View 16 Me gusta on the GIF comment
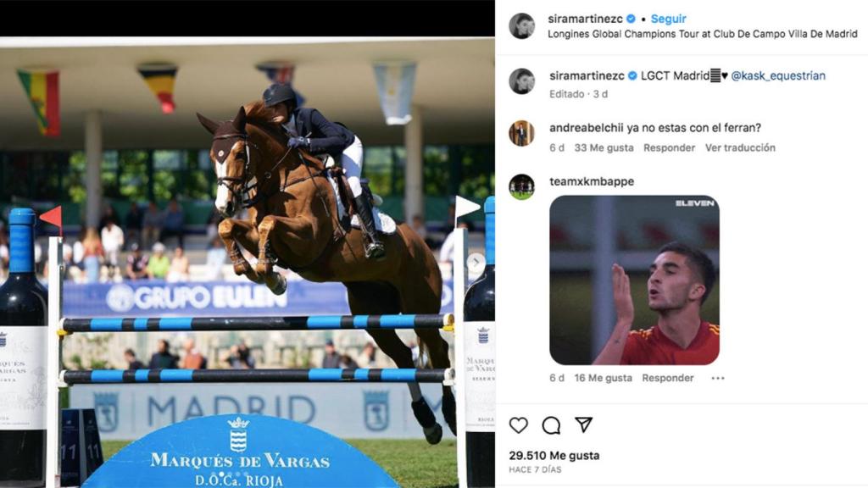 pos(603,378)
